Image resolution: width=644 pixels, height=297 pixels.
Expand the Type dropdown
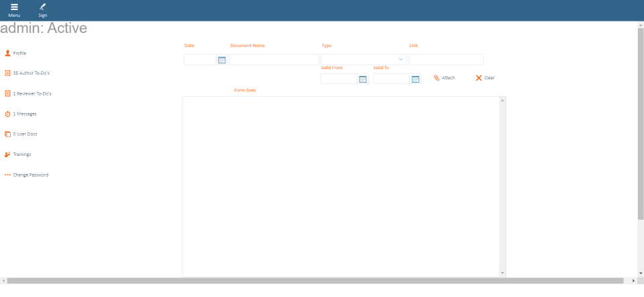[401, 60]
